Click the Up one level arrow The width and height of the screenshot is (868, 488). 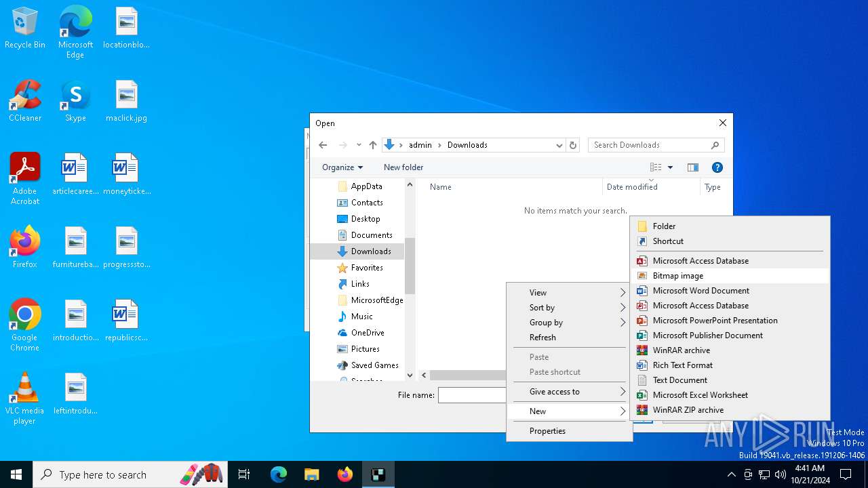point(372,145)
